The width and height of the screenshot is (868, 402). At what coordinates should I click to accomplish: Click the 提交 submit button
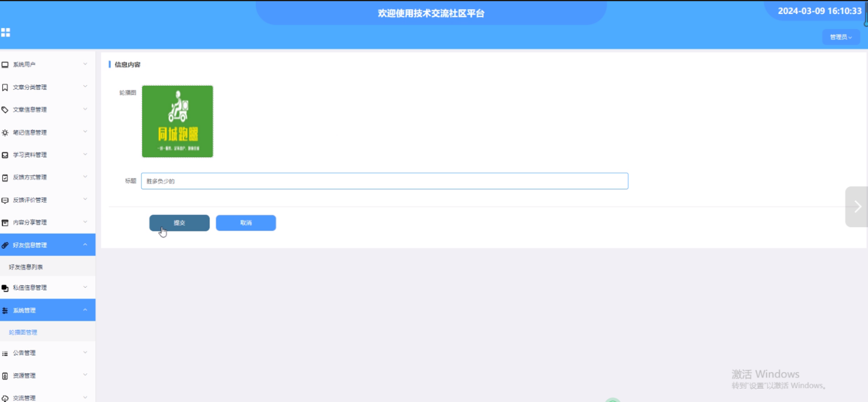click(x=179, y=223)
